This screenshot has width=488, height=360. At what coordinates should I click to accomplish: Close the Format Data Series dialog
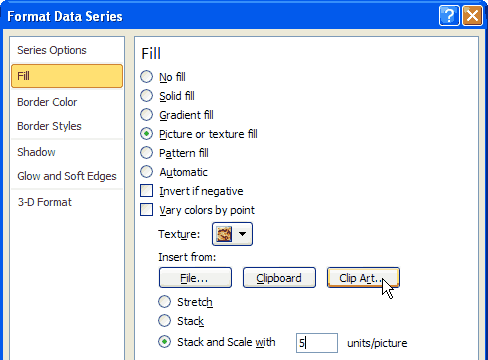(472, 15)
